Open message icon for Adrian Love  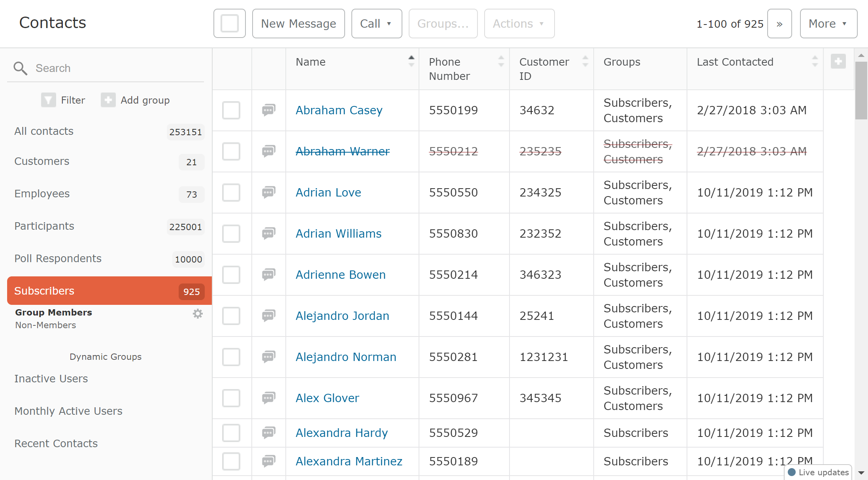point(269,192)
